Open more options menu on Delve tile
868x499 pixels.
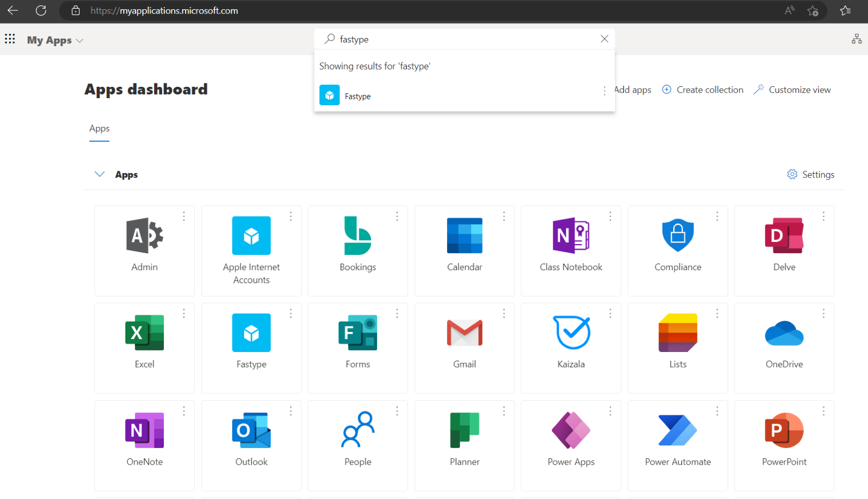tap(824, 216)
